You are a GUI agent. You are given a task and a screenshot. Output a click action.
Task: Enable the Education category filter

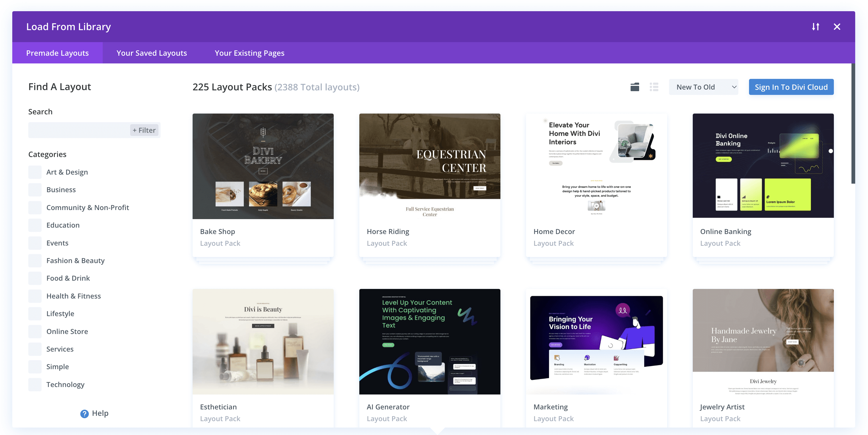35,225
